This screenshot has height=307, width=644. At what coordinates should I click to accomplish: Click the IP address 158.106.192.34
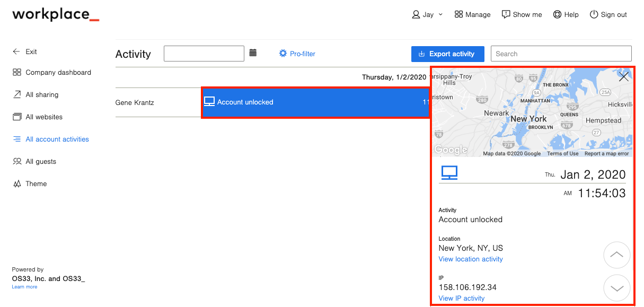coord(467,287)
